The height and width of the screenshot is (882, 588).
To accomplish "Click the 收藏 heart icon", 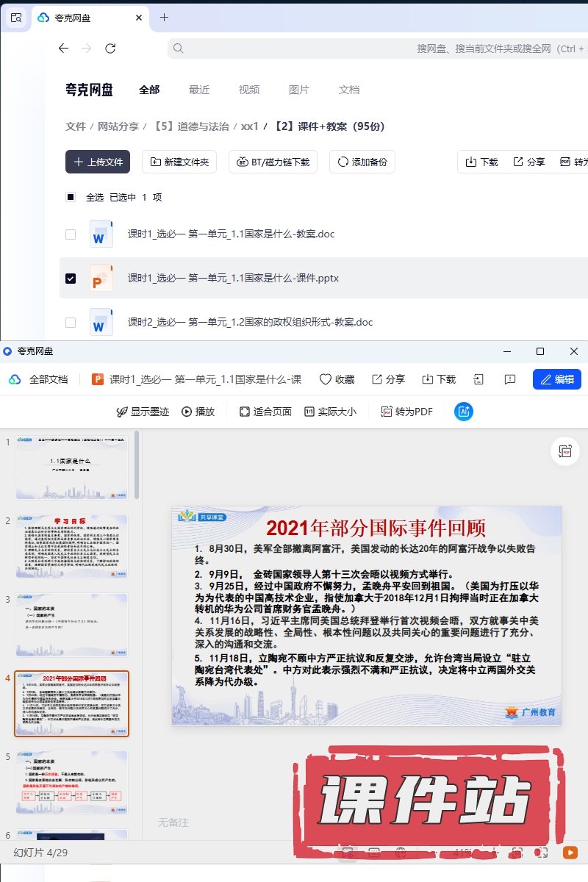I will pos(337,379).
